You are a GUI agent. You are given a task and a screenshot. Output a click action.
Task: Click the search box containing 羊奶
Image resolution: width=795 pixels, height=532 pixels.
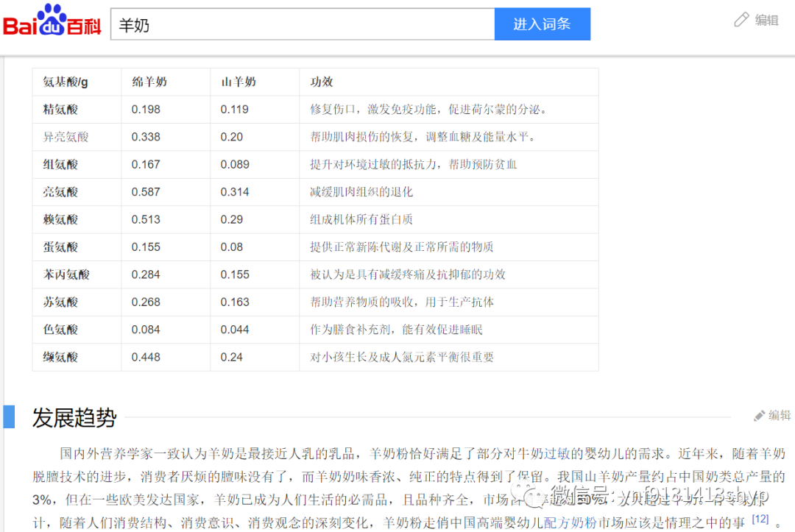coord(302,24)
